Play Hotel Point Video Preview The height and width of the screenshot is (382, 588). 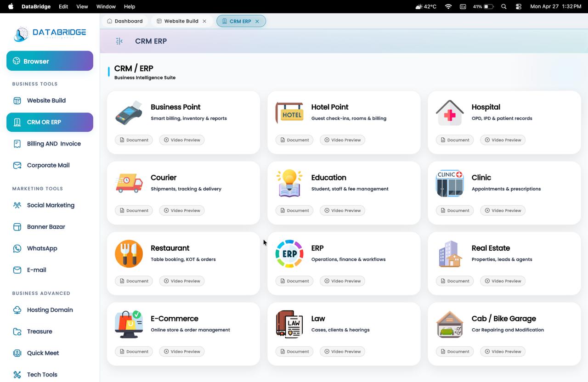[342, 140]
